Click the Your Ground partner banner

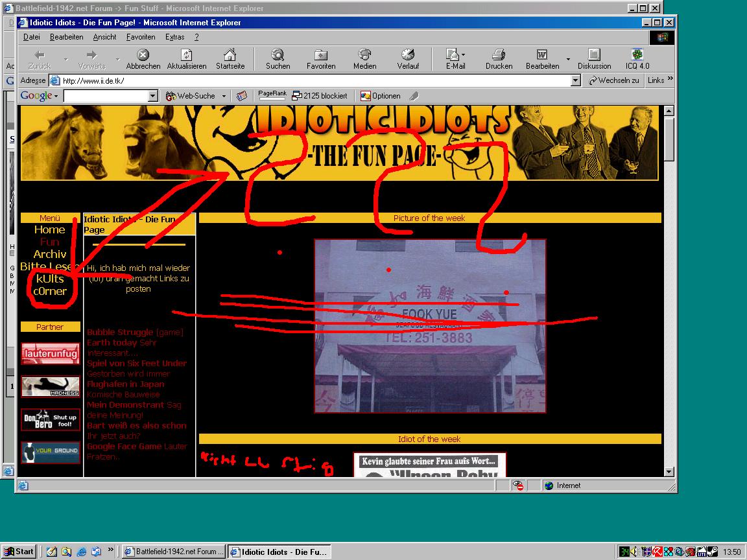(51, 452)
